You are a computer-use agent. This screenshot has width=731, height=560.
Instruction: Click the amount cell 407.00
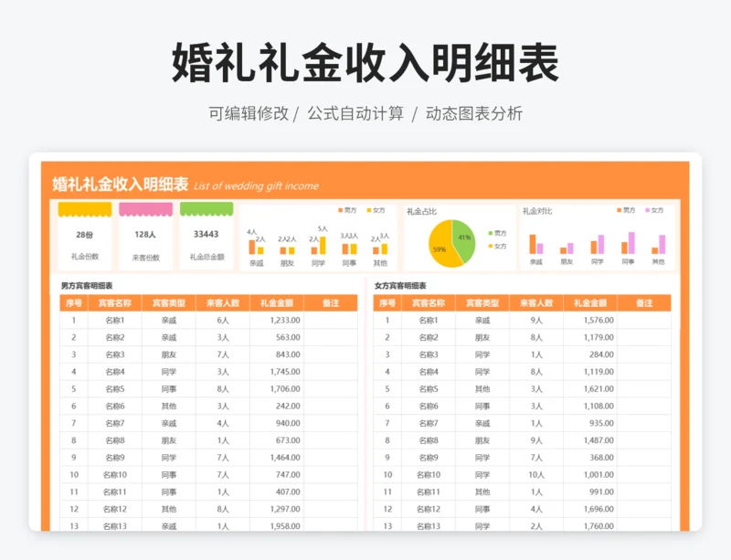[x=277, y=491]
